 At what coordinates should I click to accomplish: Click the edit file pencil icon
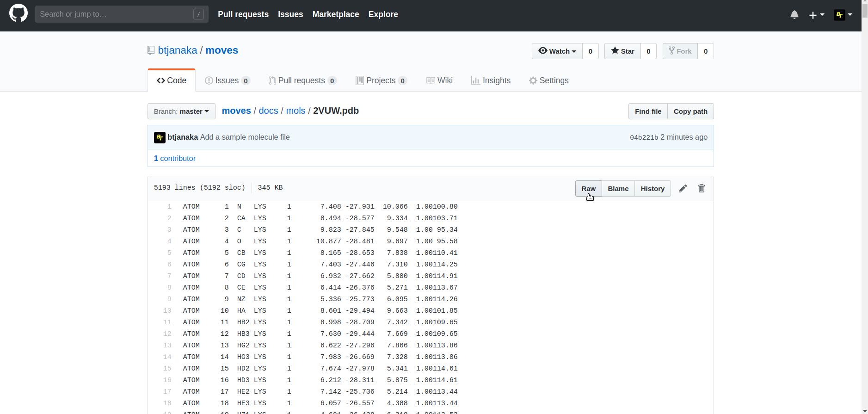click(x=683, y=188)
